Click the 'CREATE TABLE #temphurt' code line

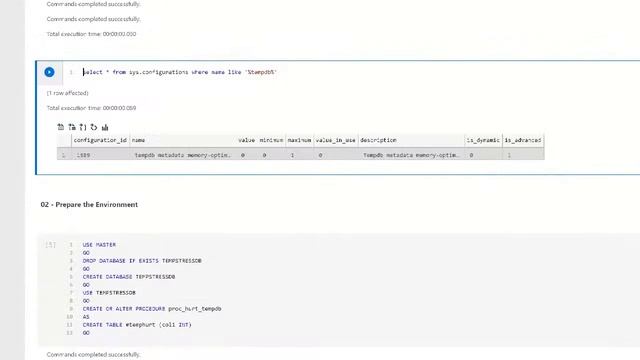click(137, 325)
